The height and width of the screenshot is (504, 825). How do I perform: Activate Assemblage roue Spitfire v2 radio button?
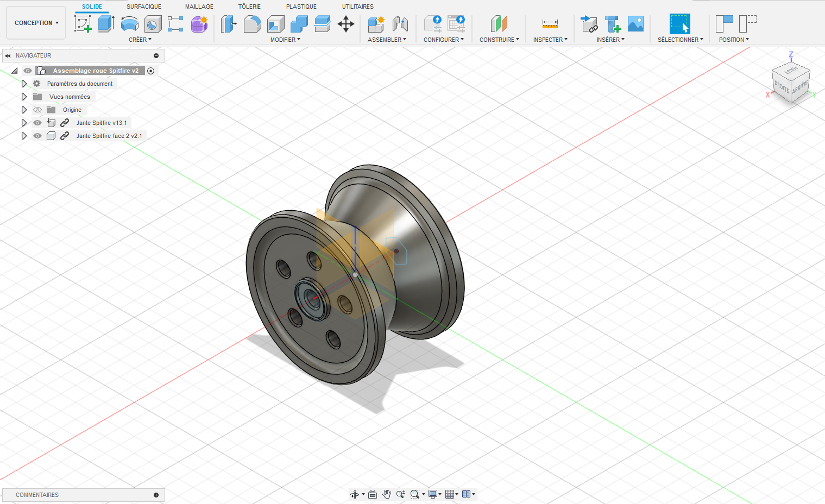coord(151,71)
